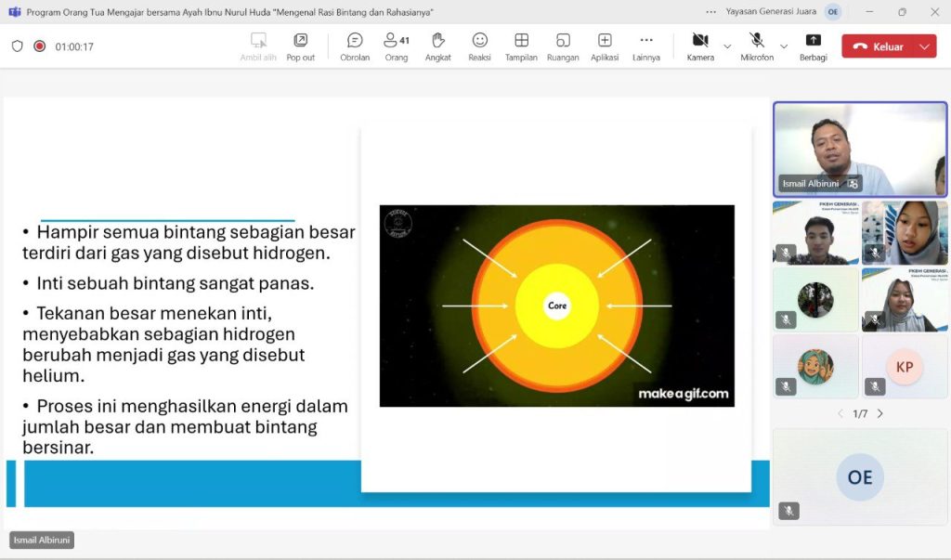Click the red recording indicator
This screenshot has height=560, width=951.
coord(39,46)
